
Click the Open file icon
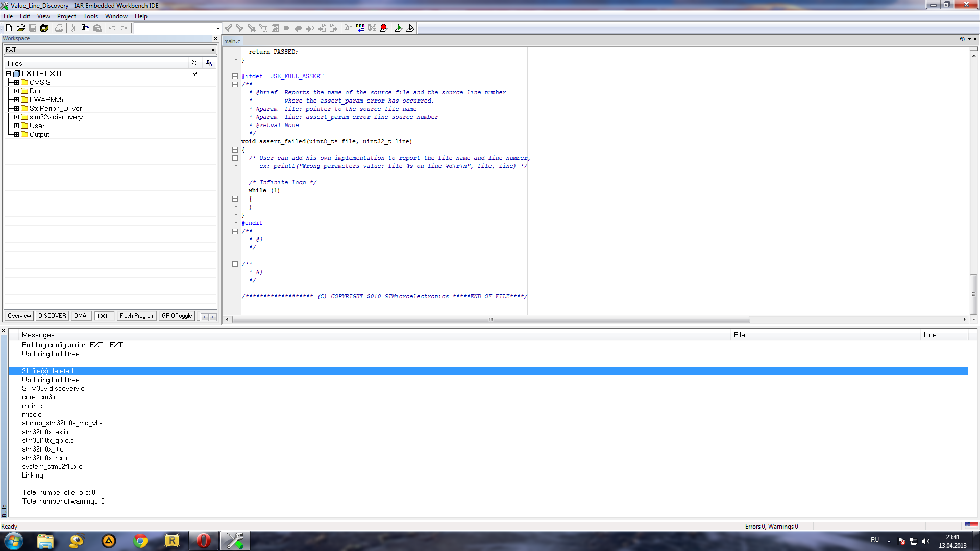[x=20, y=28]
